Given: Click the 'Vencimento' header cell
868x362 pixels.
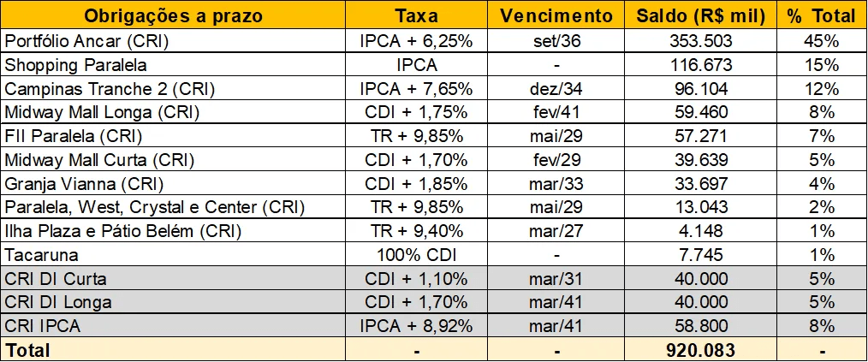Looking at the screenshot, I should (x=556, y=15).
